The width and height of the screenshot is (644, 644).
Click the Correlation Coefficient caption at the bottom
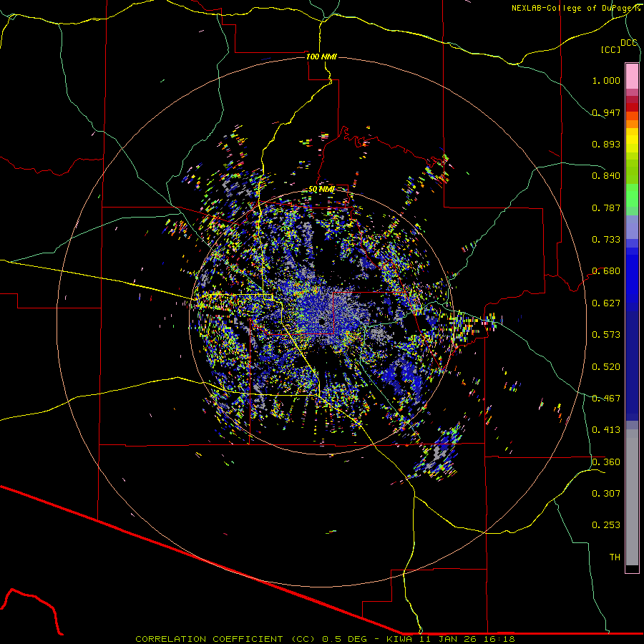[x=326, y=639]
